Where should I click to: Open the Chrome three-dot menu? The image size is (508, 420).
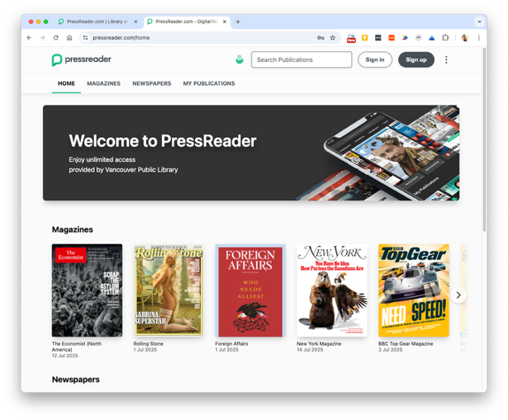(x=479, y=38)
